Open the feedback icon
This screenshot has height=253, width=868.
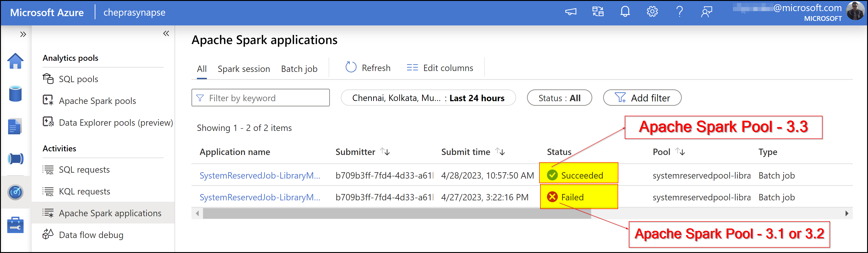pos(707,12)
